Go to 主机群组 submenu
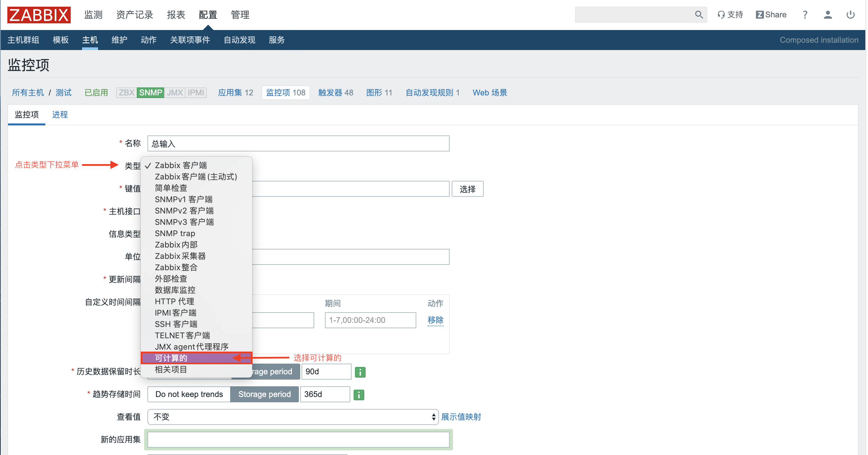 (x=23, y=40)
